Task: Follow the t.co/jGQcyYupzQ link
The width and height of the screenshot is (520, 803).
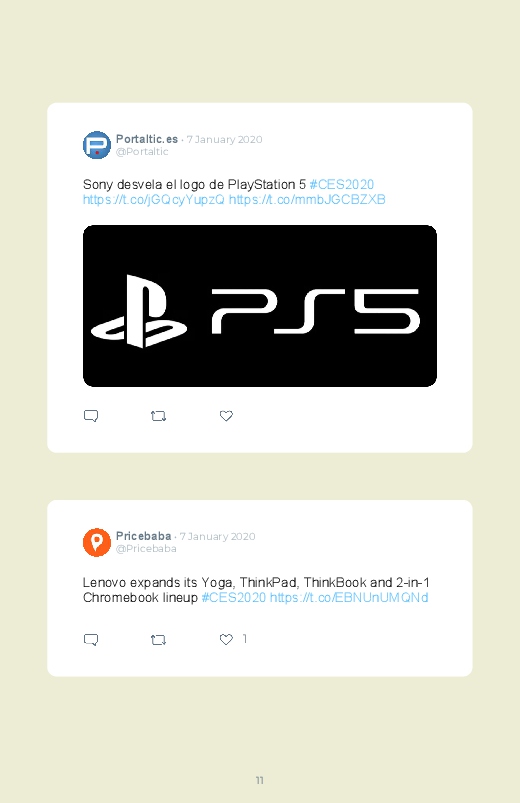Action: click(154, 200)
